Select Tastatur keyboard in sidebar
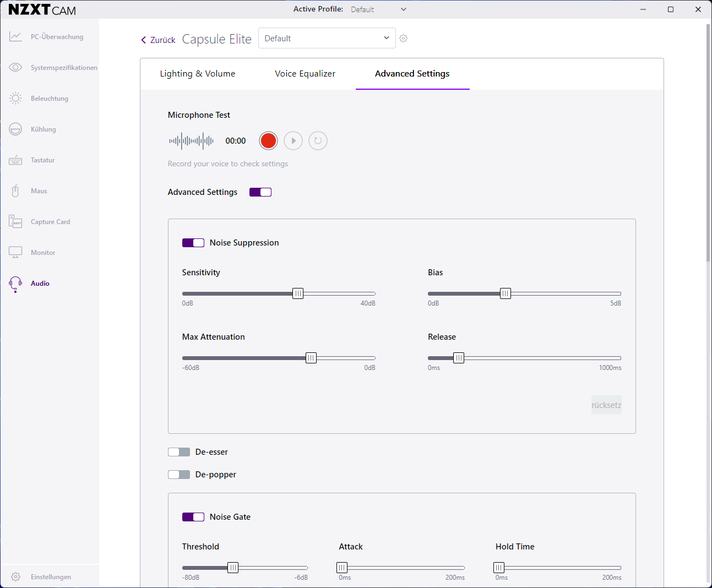712x588 pixels. 42,160
